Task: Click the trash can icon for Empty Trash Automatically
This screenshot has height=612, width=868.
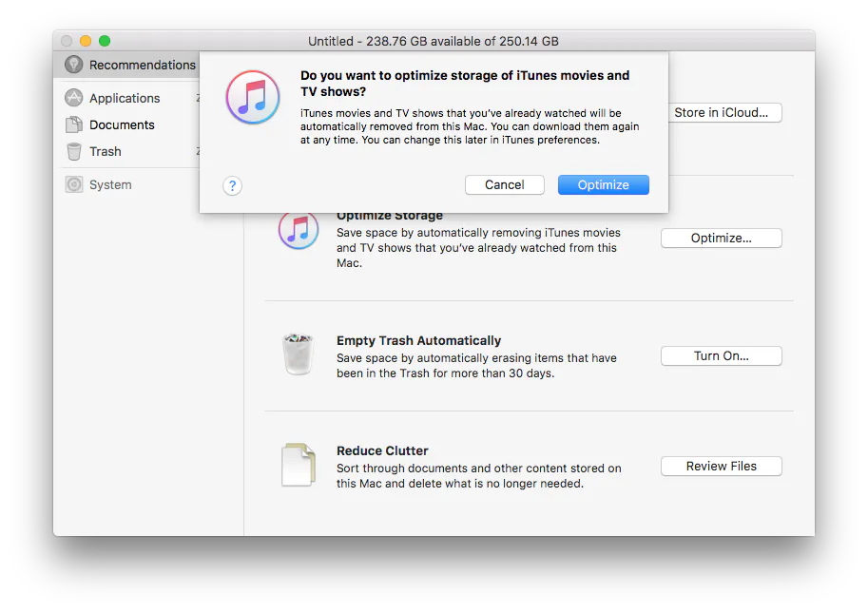Action: point(298,354)
